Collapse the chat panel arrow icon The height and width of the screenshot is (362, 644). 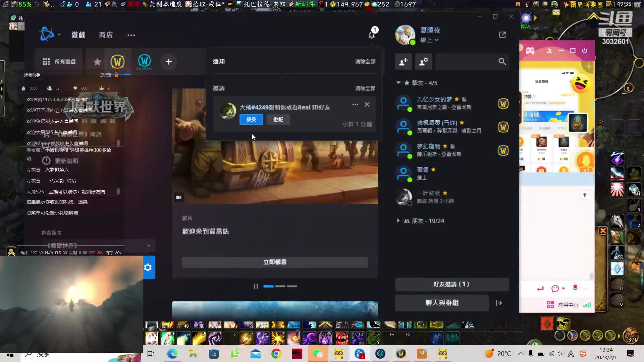point(499,303)
